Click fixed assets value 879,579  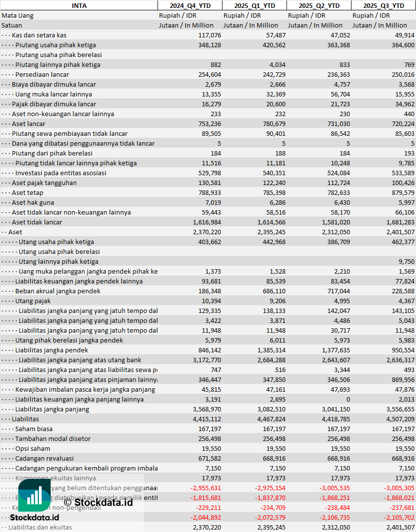403,193
